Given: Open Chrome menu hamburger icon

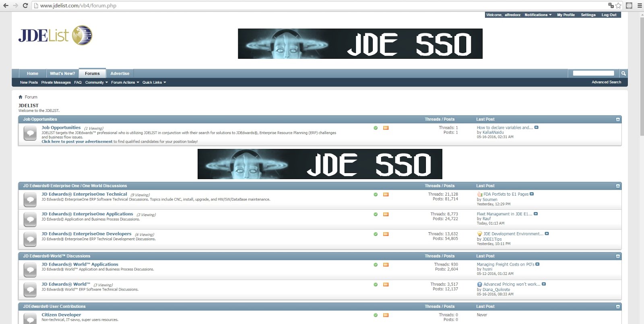Looking at the screenshot, I should tap(640, 6).
